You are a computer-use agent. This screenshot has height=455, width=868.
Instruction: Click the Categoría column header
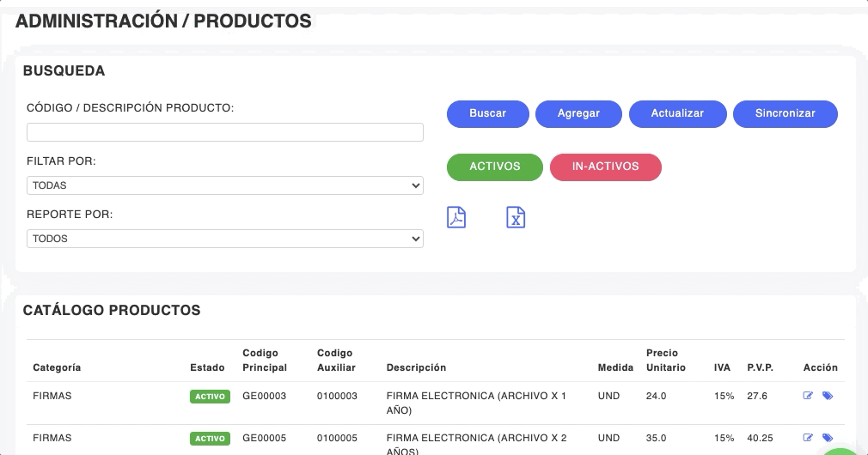57,367
